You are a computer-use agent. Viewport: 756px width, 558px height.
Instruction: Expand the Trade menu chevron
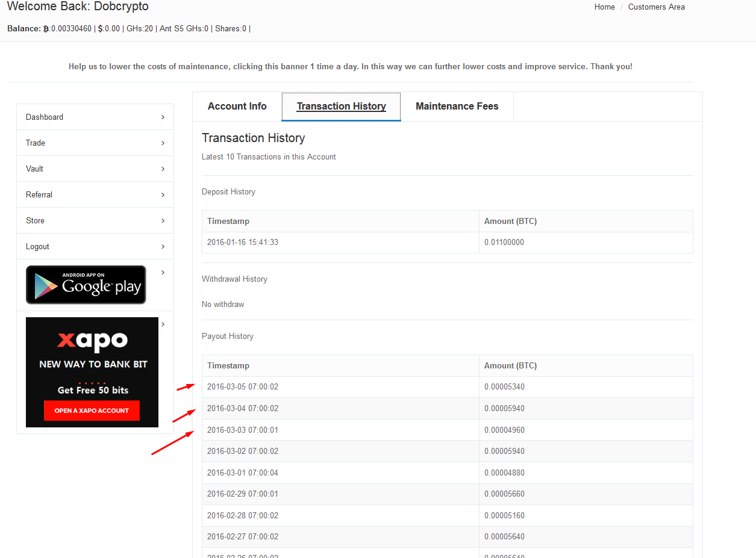[x=163, y=143]
